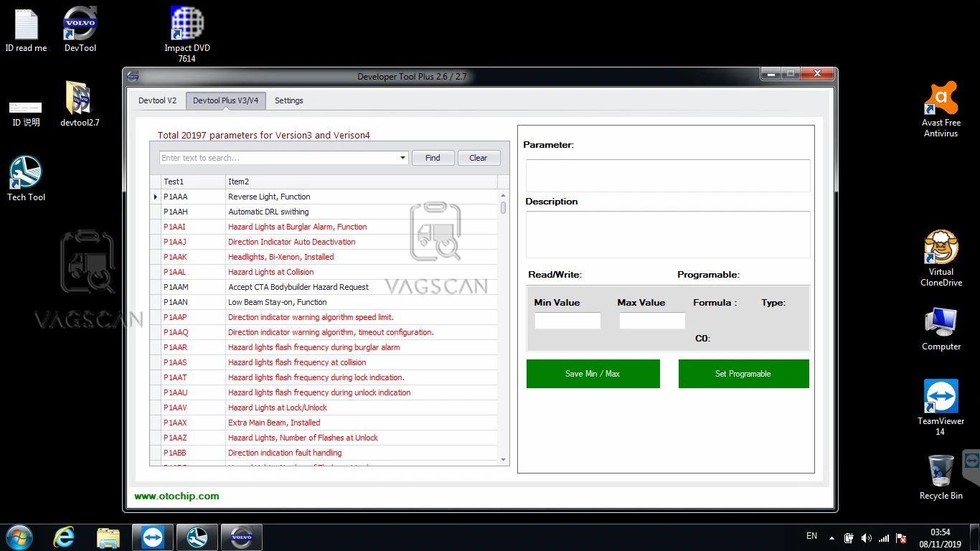Viewport: 980px width, 551px height.
Task: Select the Recycle Bin desktop icon
Action: 941,476
